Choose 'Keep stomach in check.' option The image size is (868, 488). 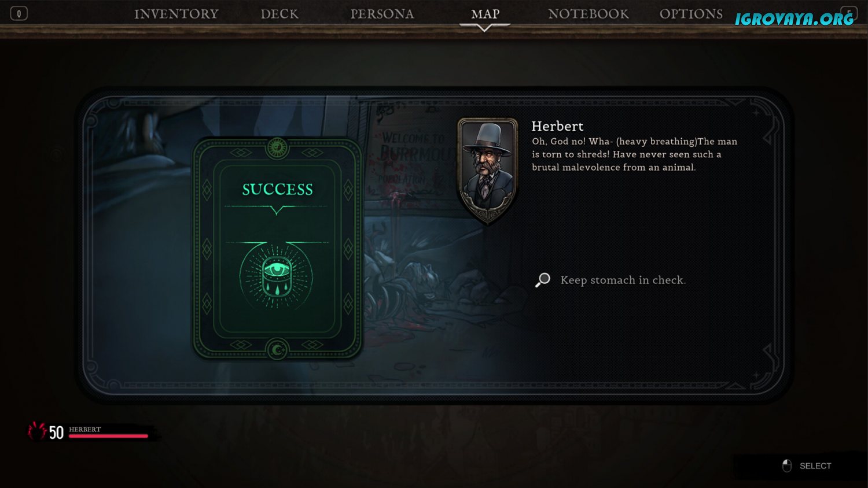pyautogui.click(x=623, y=280)
